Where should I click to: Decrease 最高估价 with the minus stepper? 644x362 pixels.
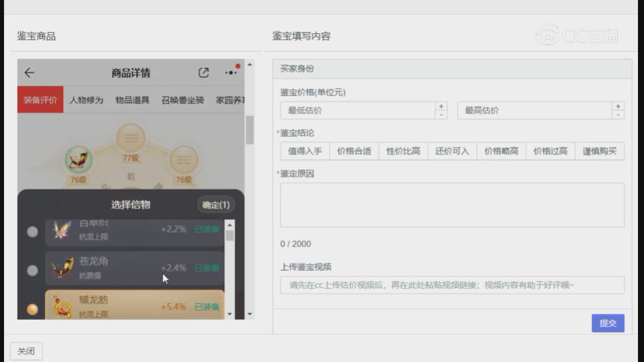618,115
